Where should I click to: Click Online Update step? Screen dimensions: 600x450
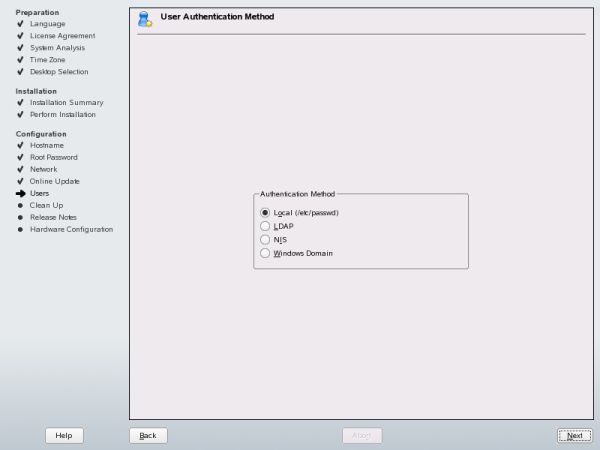(x=55, y=181)
